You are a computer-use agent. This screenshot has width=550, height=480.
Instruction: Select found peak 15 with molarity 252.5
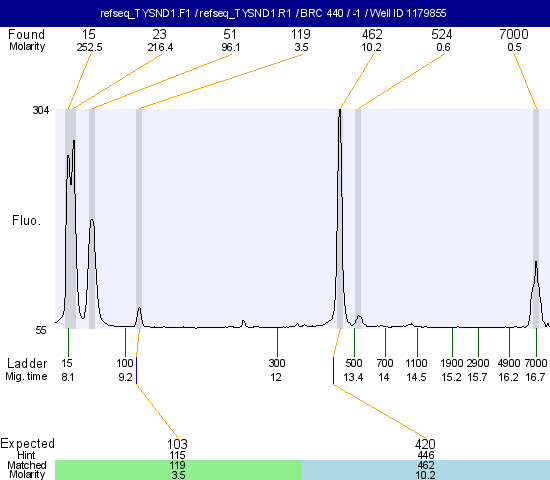coord(89,40)
